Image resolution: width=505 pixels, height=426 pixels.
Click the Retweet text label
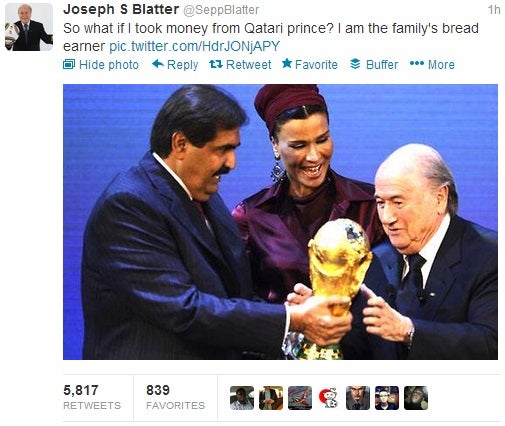pyautogui.click(x=249, y=65)
